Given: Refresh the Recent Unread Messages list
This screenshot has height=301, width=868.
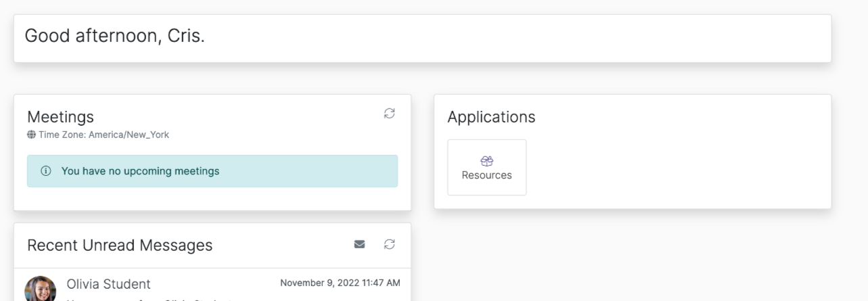Looking at the screenshot, I should click(388, 244).
